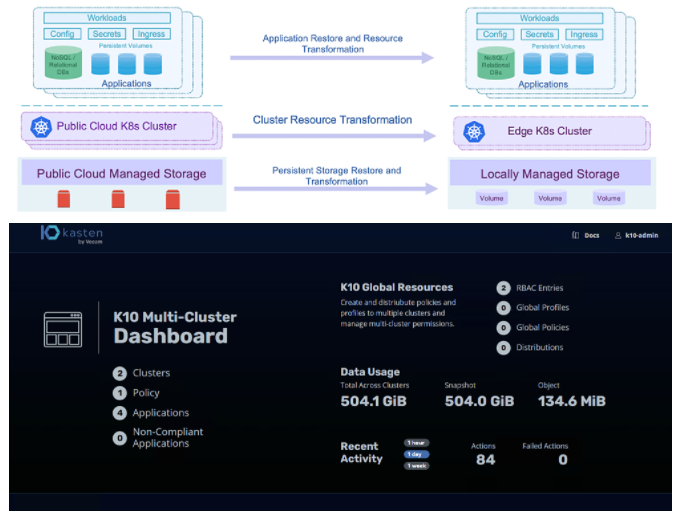Screen dimensions: 682x515
Task: Click the Actions count 84
Action: 485,459
